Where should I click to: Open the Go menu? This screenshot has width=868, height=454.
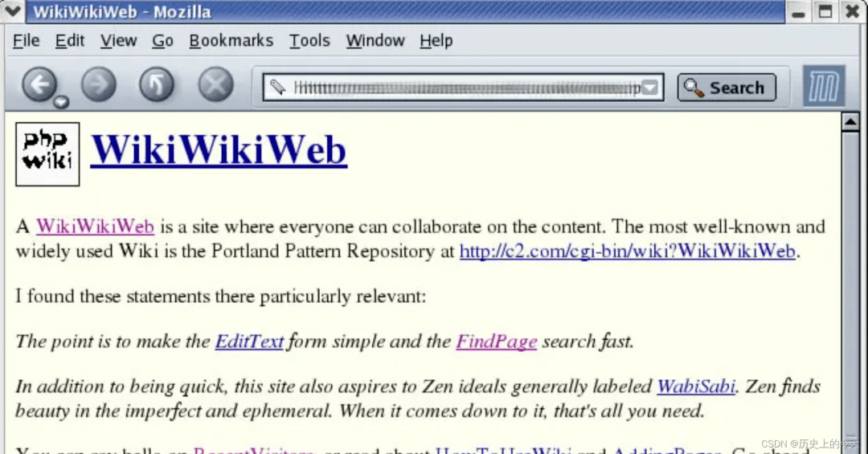tap(162, 40)
